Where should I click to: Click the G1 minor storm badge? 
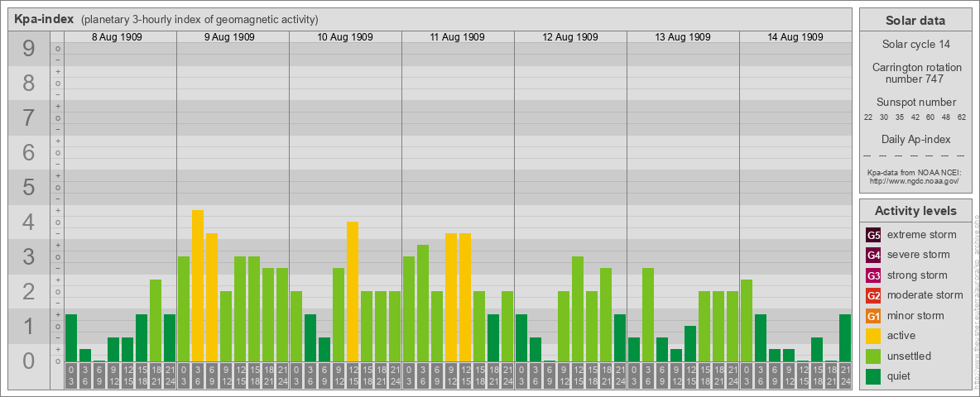[x=873, y=316]
